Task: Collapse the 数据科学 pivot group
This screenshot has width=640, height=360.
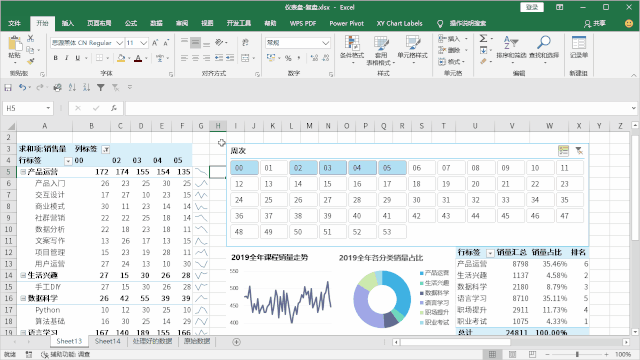Action: tap(23, 298)
